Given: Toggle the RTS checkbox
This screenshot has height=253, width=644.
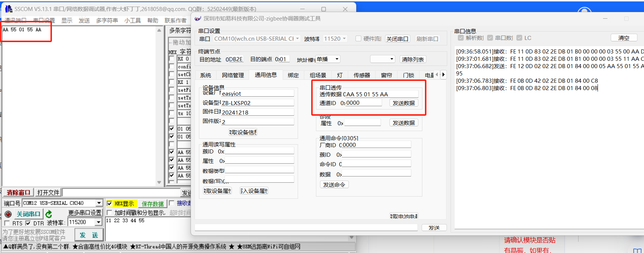Looking at the screenshot, I should point(7,223).
